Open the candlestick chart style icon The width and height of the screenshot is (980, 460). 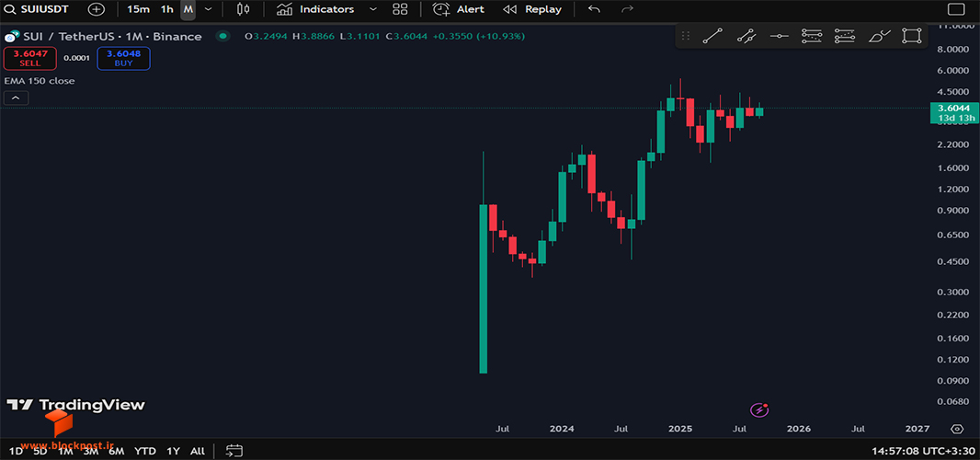point(243,9)
